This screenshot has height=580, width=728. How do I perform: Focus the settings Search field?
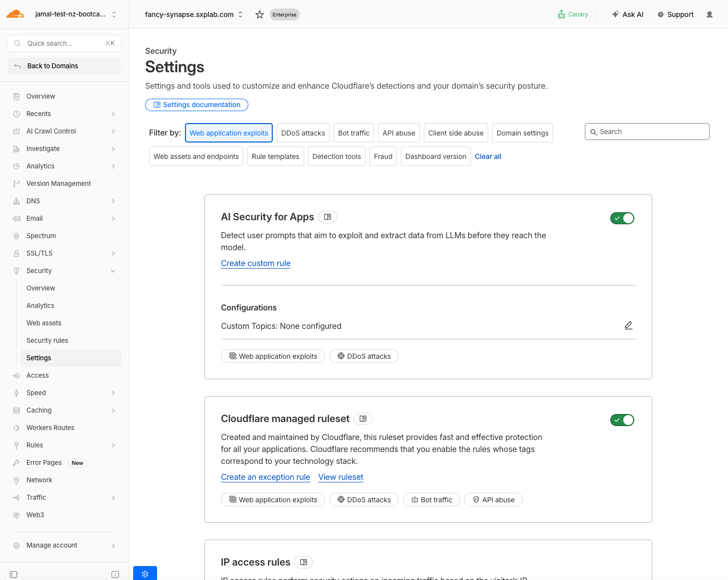coord(647,132)
